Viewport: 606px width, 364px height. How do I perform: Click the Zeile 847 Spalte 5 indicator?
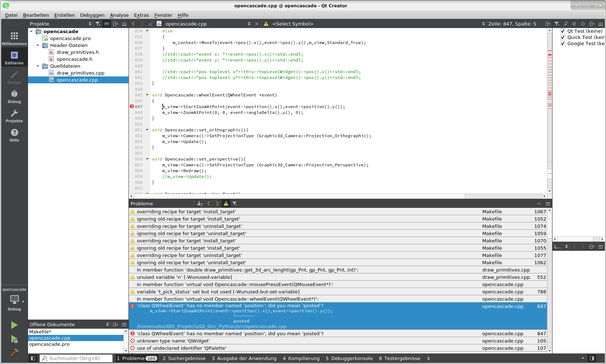coord(512,24)
